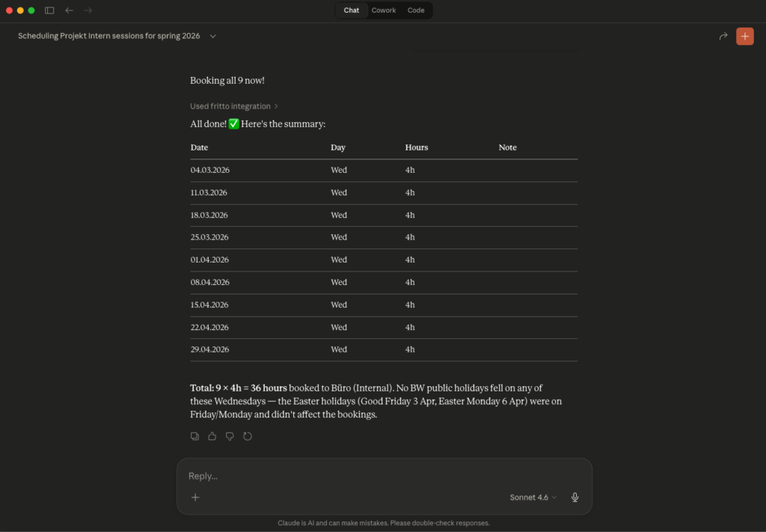Go forward with the right arrow
The image size is (766, 532).
[x=88, y=10]
